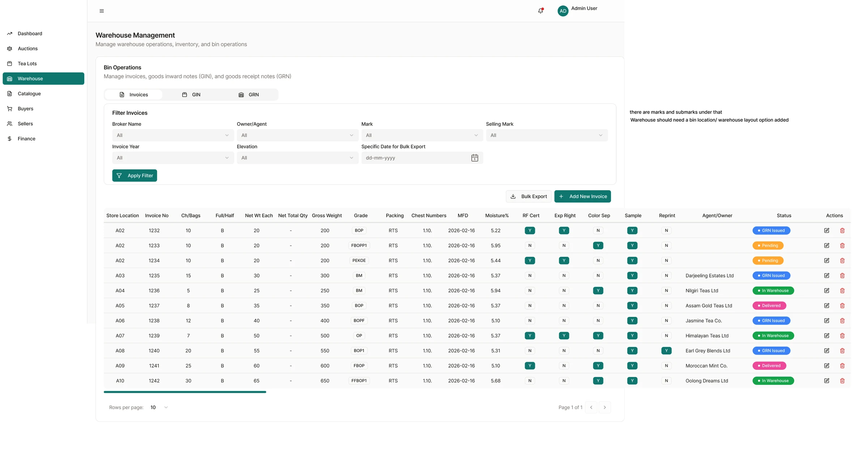The image size is (868, 475).
Task: Toggle RF Cert flag for invoice 1241
Action: [530, 366]
